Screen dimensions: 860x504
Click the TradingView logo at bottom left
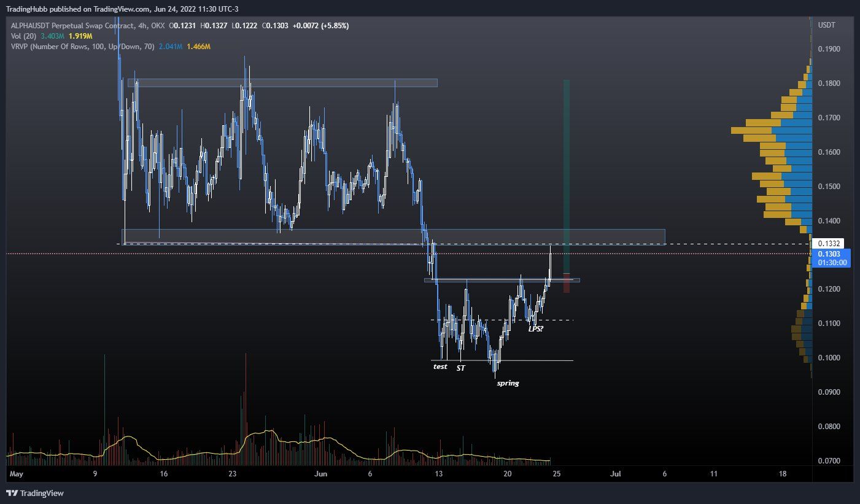(35, 493)
